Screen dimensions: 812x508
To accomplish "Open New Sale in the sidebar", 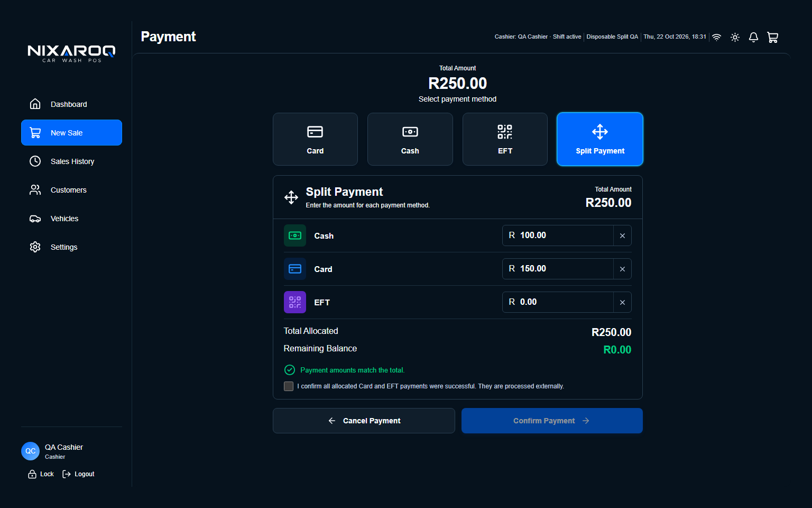I will coord(71,132).
